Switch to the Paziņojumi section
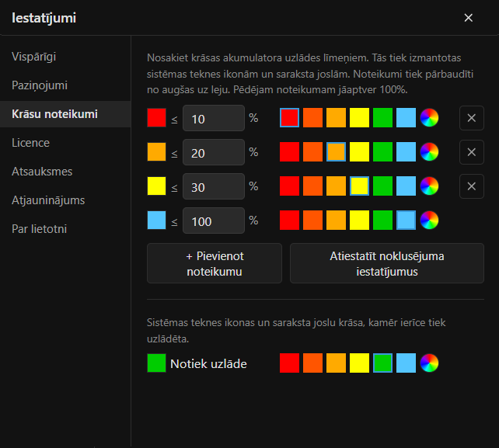This screenshot has height=448, width=499. click(x=65, y=85)
